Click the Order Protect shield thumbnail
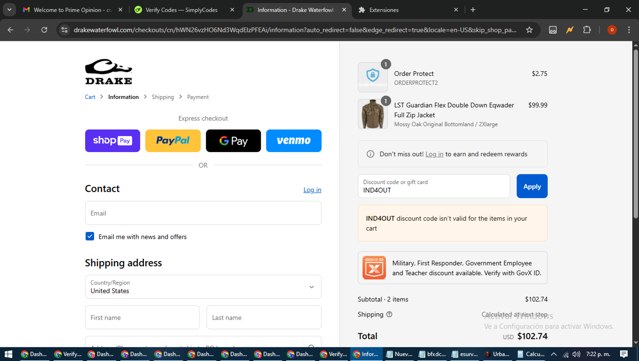Image resolution: width=639 pixels, height=361 pixels. (x=372, y=76)
